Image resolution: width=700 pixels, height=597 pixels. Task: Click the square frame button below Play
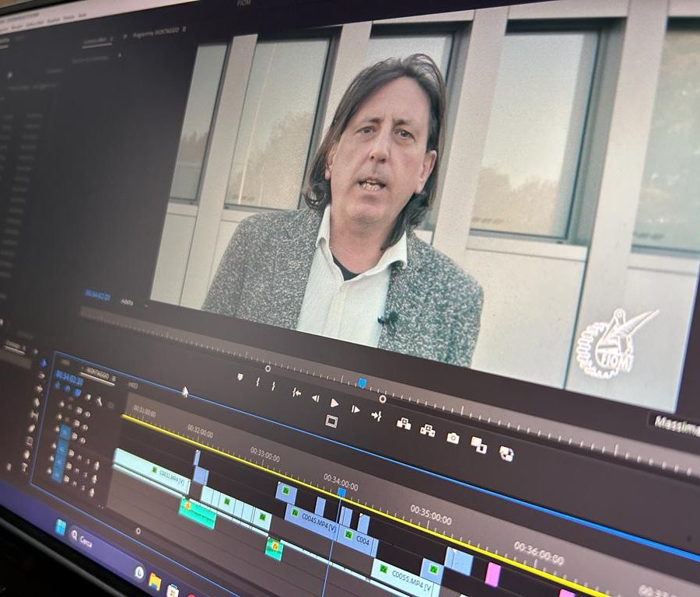click(331, 421)
